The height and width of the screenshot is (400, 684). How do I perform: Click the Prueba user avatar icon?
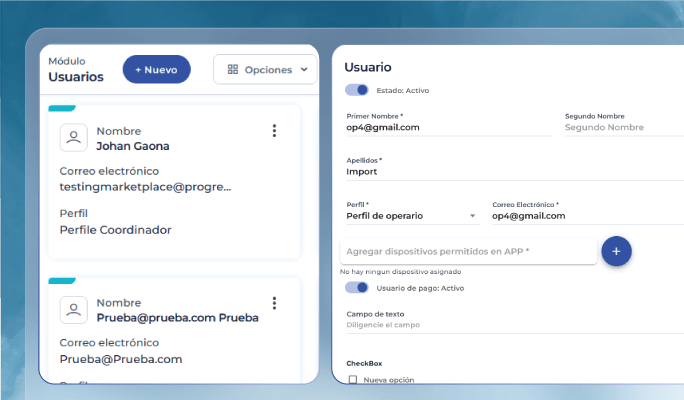pyautogui.click(x=74, y=310)
